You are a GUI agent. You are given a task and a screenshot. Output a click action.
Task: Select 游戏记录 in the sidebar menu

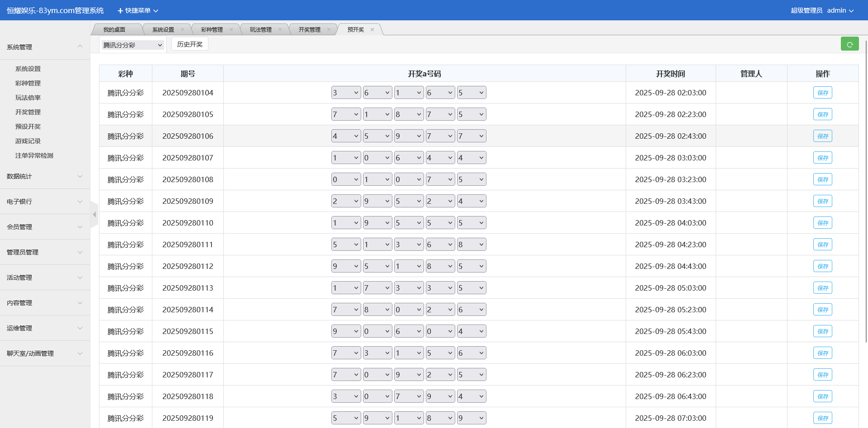tap(28, 141)
